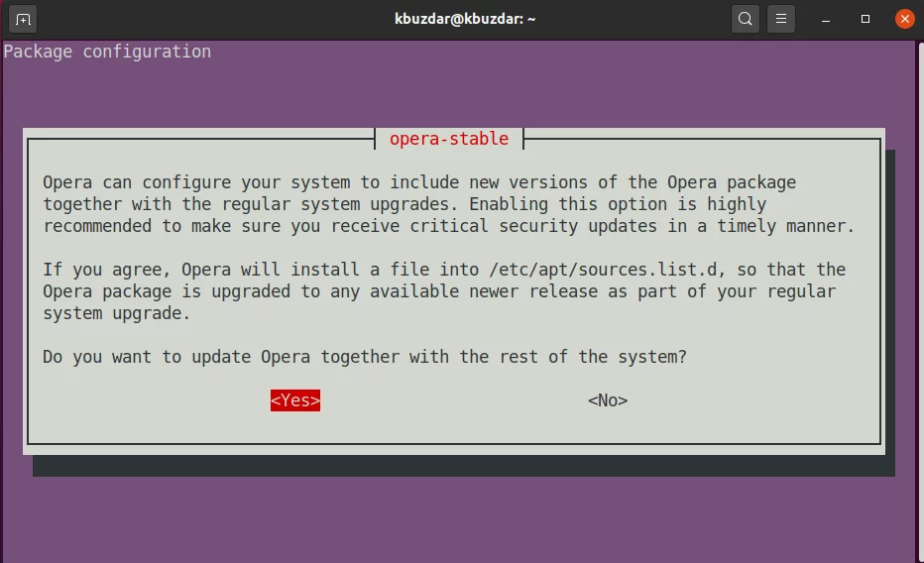924x563 pixels.
Task: Minimize the terminal window
Action: (x=826, y=20)
